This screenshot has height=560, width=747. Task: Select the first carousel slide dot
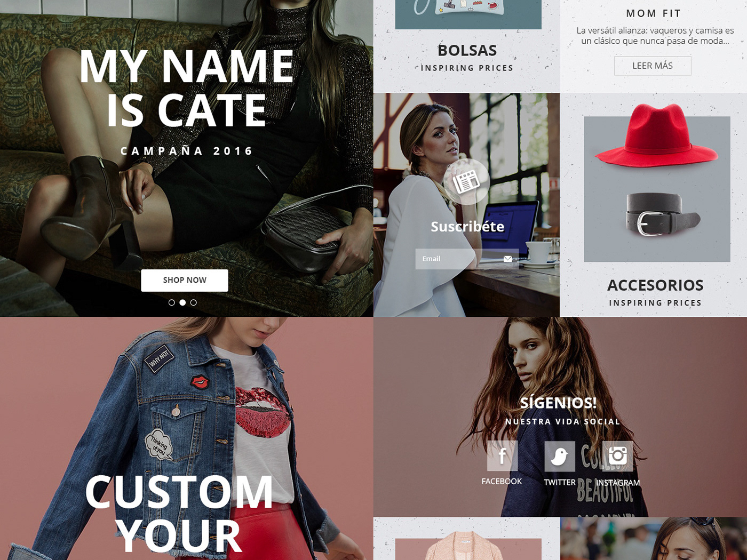(x=172, y=302)
